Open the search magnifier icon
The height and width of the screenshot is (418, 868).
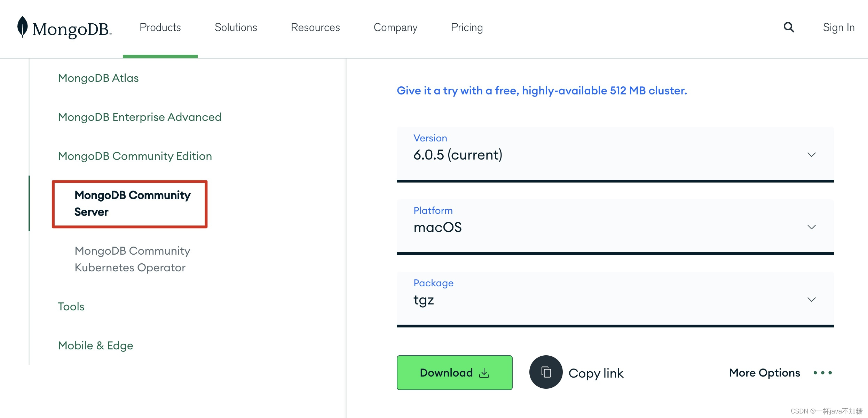[x=789, y=27]
